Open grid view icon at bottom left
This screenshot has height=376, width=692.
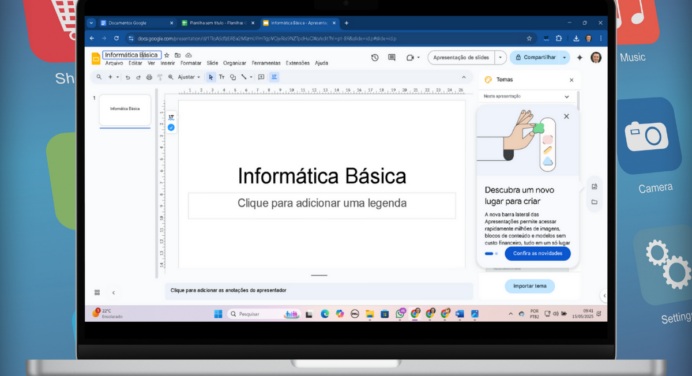(97, 293)
